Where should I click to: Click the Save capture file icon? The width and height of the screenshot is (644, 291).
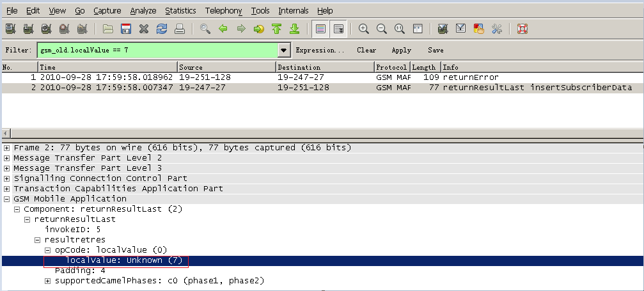click(x=126, y=29)
